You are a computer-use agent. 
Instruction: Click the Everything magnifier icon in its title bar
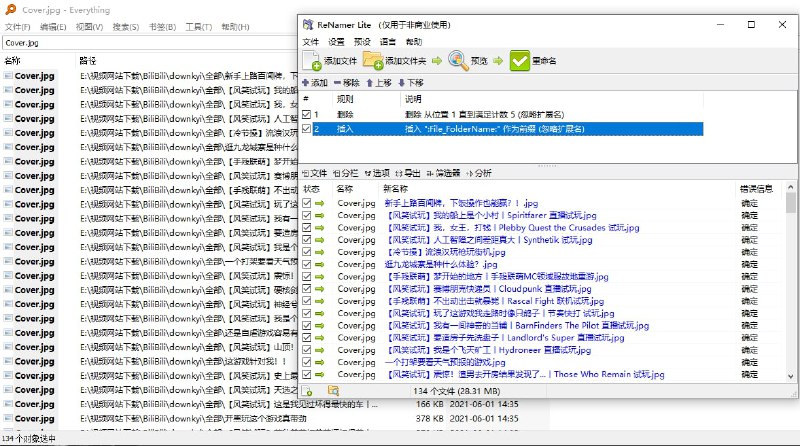pos(11,10)
